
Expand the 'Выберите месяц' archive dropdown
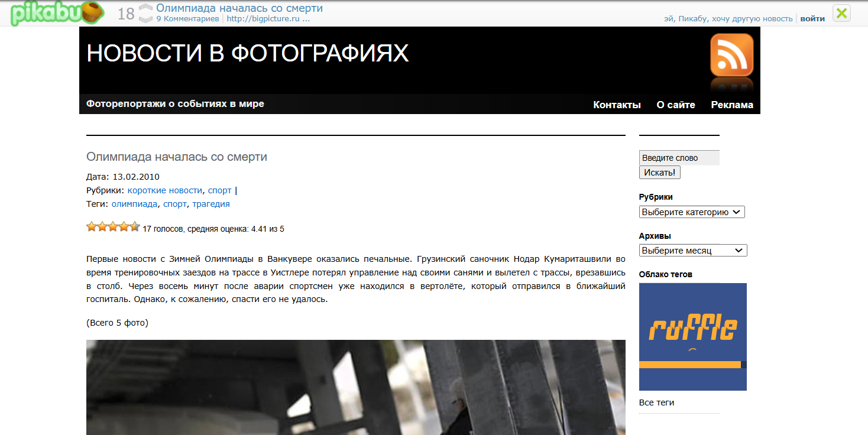692,251
